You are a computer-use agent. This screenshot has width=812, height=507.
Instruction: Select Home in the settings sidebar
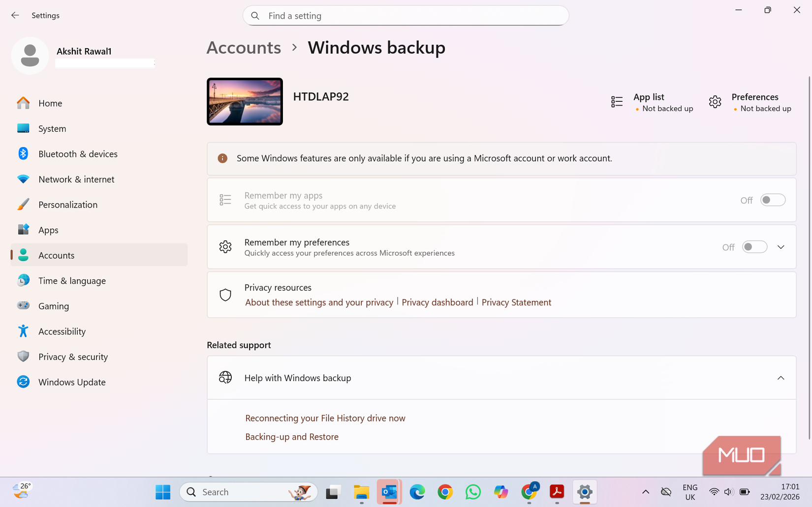point(50,103)
